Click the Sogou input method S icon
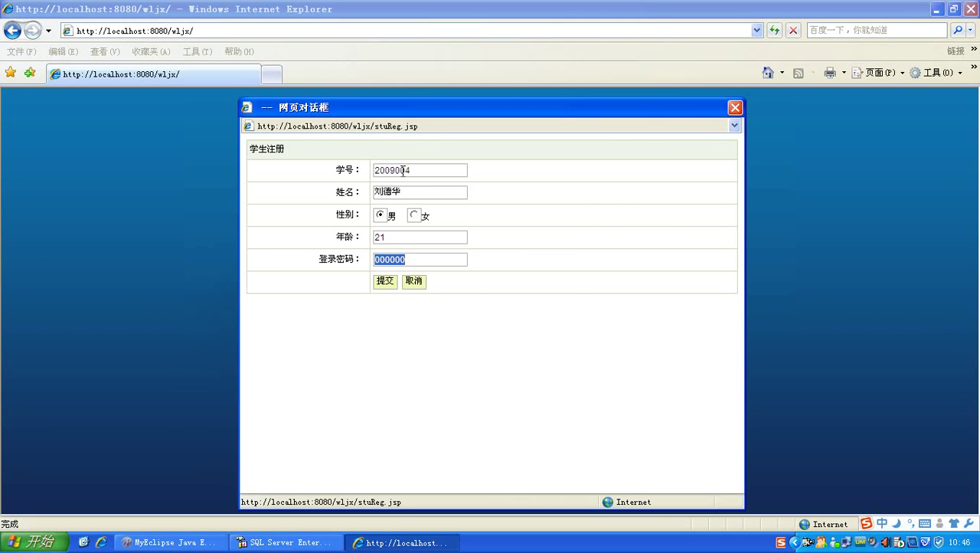 pyautogui.click(x=866, y=524)
